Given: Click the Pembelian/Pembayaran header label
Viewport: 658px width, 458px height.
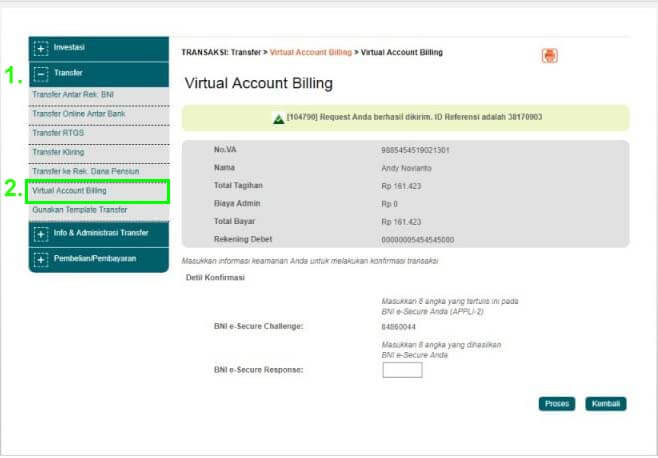Looking at the screenshot, I should (x=95, y=259).
